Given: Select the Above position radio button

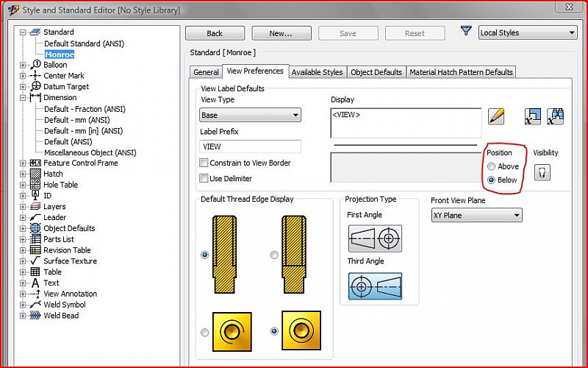Looking at the screenshot, I should pyautogui.click(x=492, y=166).
